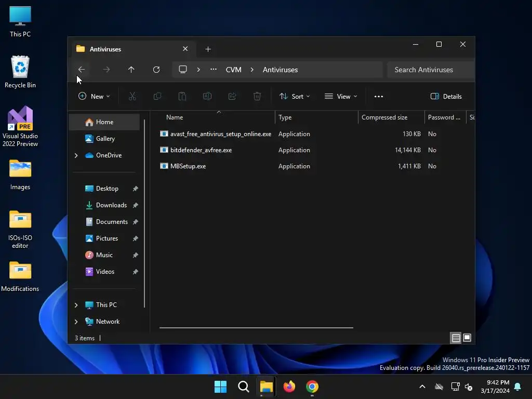Viewport: 532px width, 399px height.
Task: Select Modifications desktop folder
Action: pyautogui.click(x=20, y=277)
